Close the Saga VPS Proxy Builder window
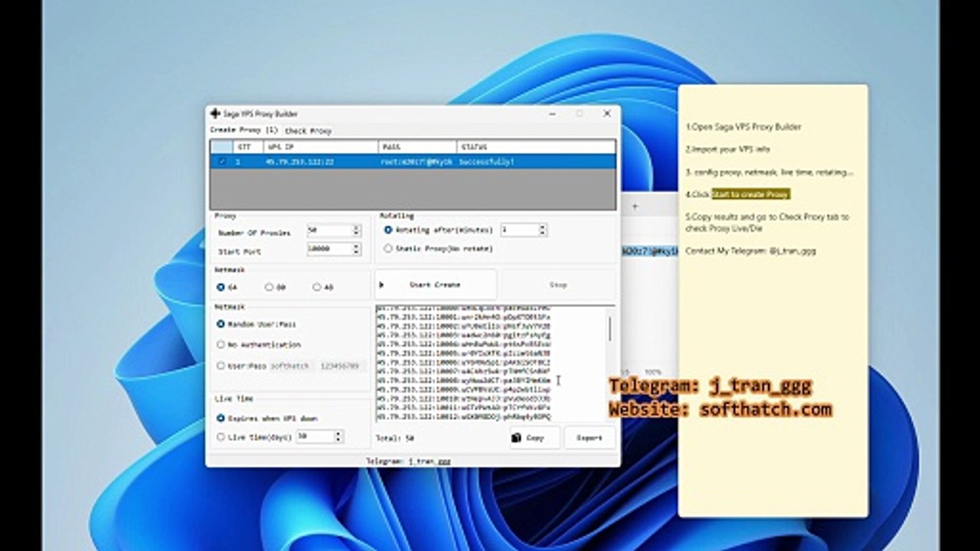Screen dimensions: 980x551 click(x=607, y=113)
